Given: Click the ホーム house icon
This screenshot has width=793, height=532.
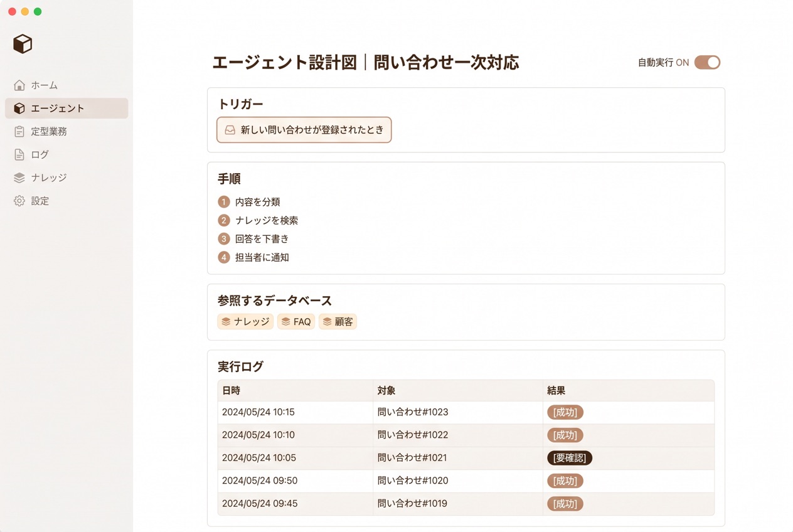Looking at the screenshot, I should [19, 85].
